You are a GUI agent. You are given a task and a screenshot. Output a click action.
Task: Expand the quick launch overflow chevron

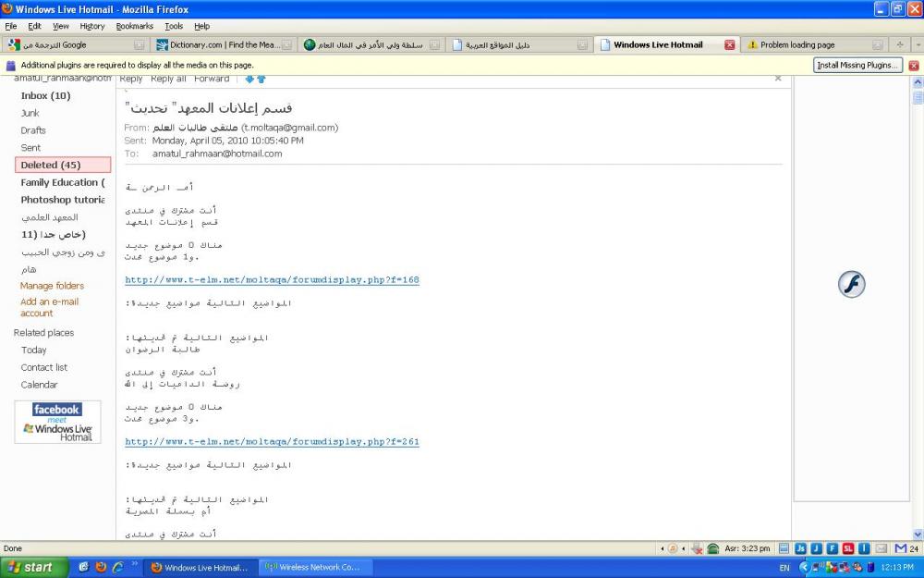[x=135, y=563]
